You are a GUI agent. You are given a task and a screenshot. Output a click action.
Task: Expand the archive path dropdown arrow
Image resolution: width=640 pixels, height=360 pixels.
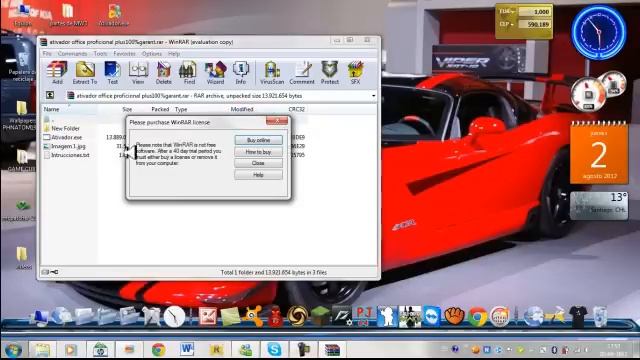click(373, 96)
